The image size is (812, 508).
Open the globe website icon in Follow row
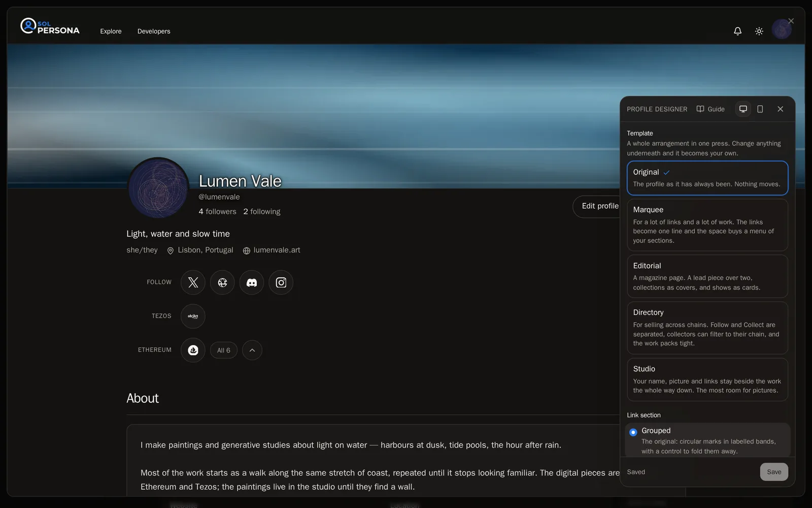point(222,282)
